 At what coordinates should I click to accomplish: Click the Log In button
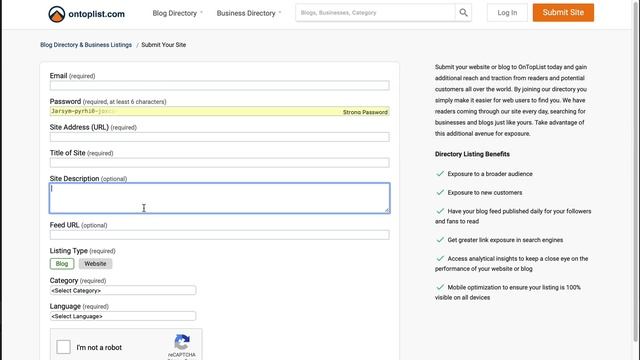point(507,13)
